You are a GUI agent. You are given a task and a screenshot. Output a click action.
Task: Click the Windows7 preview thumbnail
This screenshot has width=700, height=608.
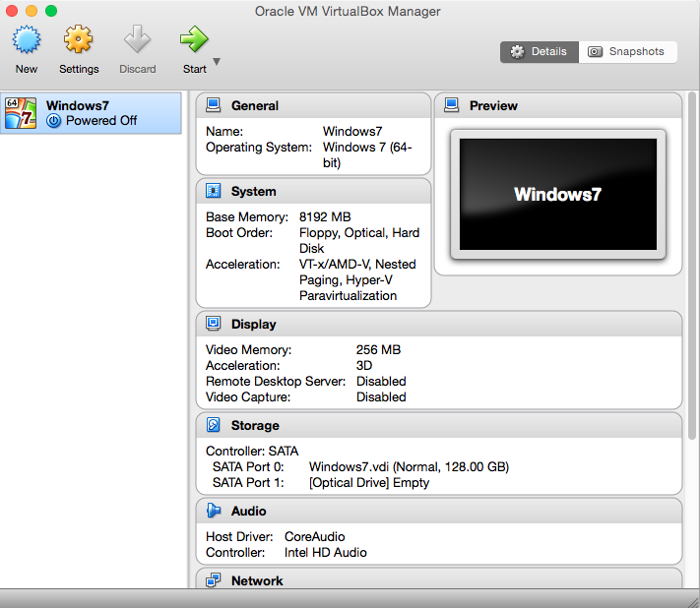point(558,195)
